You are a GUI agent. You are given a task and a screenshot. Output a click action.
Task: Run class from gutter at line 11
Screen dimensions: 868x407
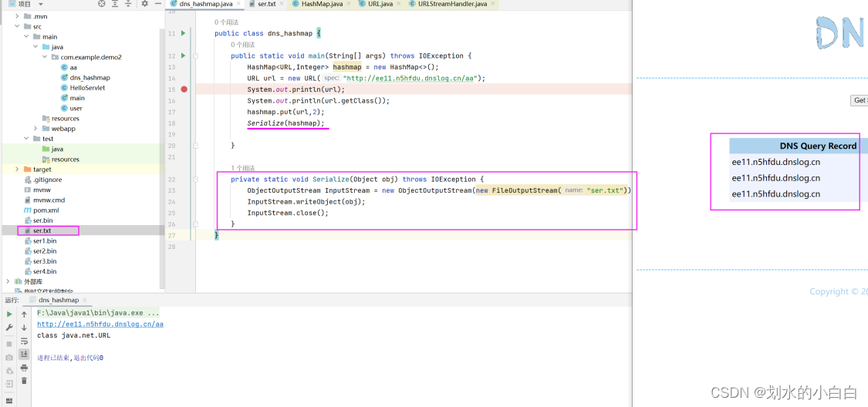(x=183, y=34)
